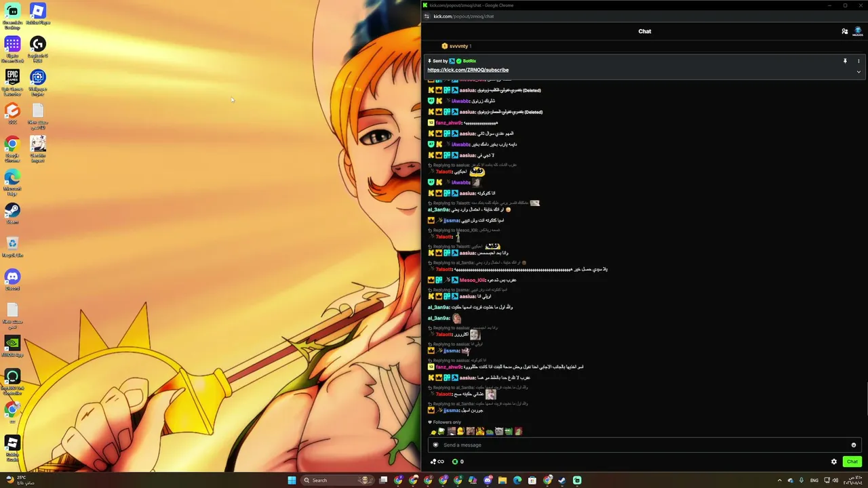Image resolution: width=868 pixels, height=488 pixels.
Task: Open the chat settings gear
Action: click(834, 462)
